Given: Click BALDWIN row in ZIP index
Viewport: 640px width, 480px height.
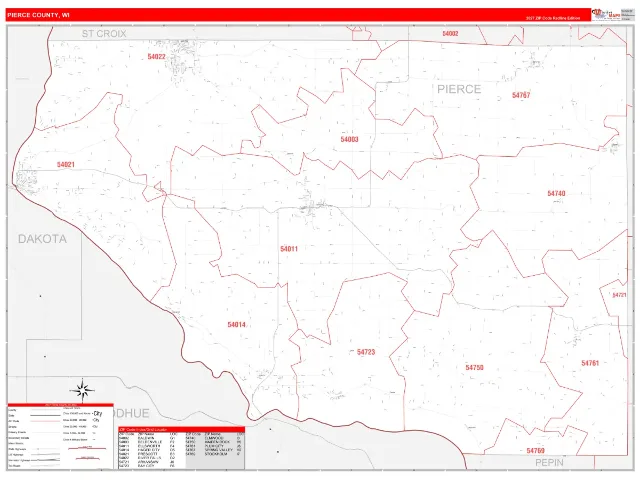Looking at the screenshot, I should [149, 438].
